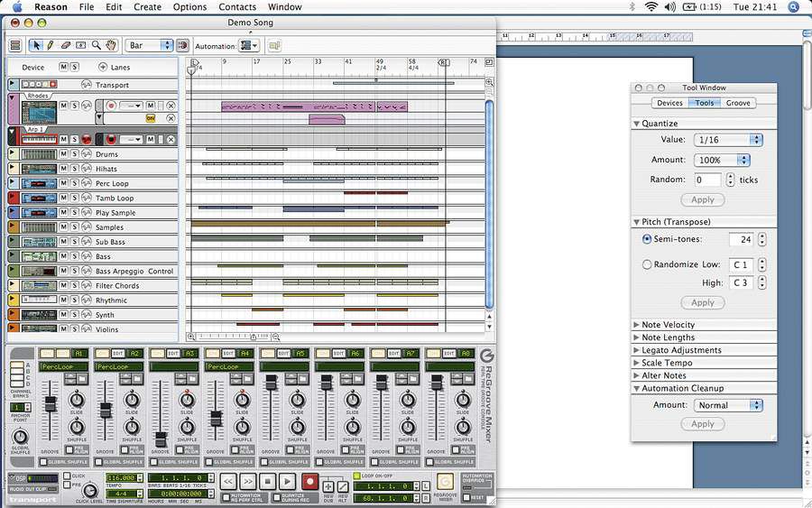Click the Click Level knob
The width and height of the screenshot is (812, 508).
89,489
